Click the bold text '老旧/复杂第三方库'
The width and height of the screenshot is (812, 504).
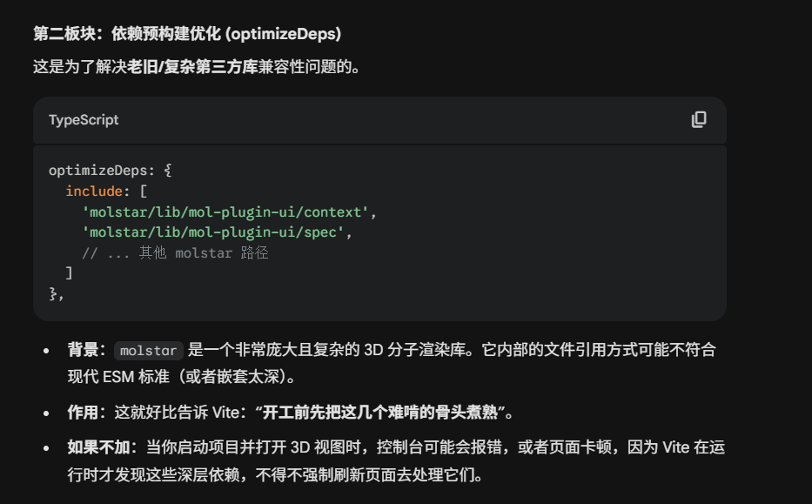click(192, 66)
